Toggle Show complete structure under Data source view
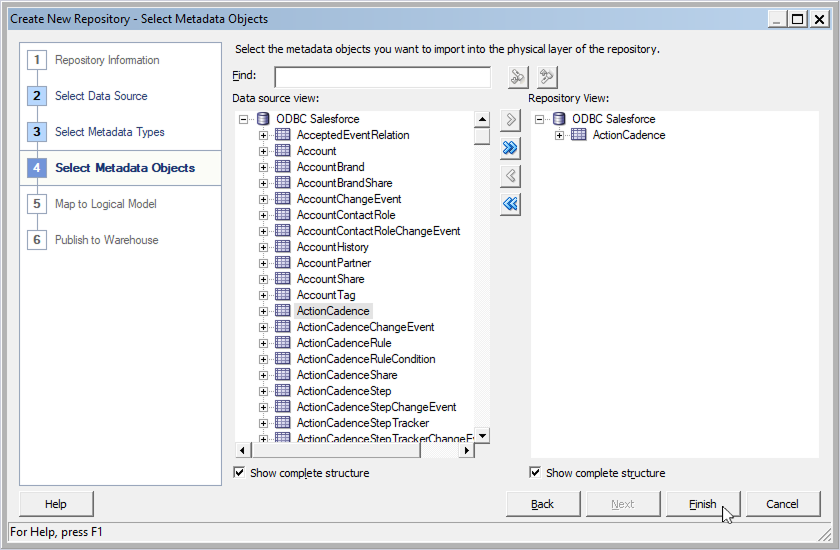Image resolution: width=840 pixels, height=550 pixels. pyautogui.click(x=239, y=473)
